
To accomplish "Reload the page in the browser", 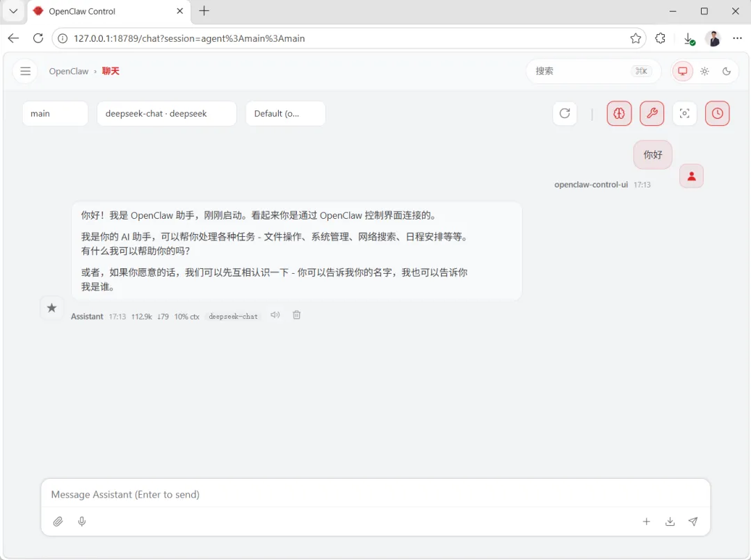I will (x=38, y=38).
